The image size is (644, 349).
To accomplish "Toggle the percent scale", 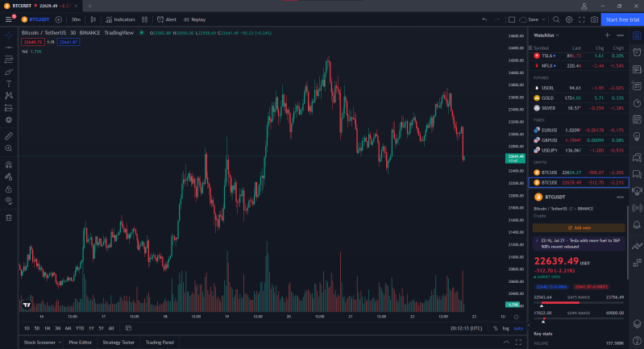I will coord(496,328).
